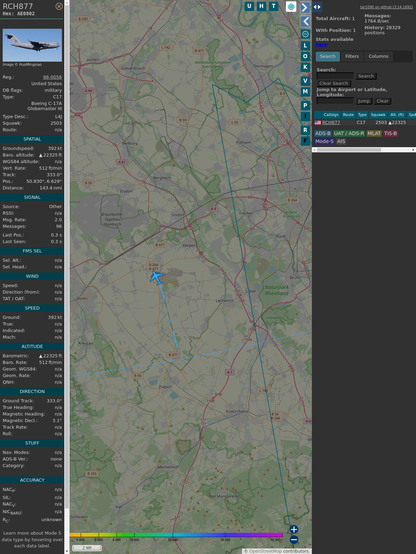Image resolution: width=416 pixels, height=554 pixels.
Task: Switch to the Columns tab
Action: [x=378, y=56]
